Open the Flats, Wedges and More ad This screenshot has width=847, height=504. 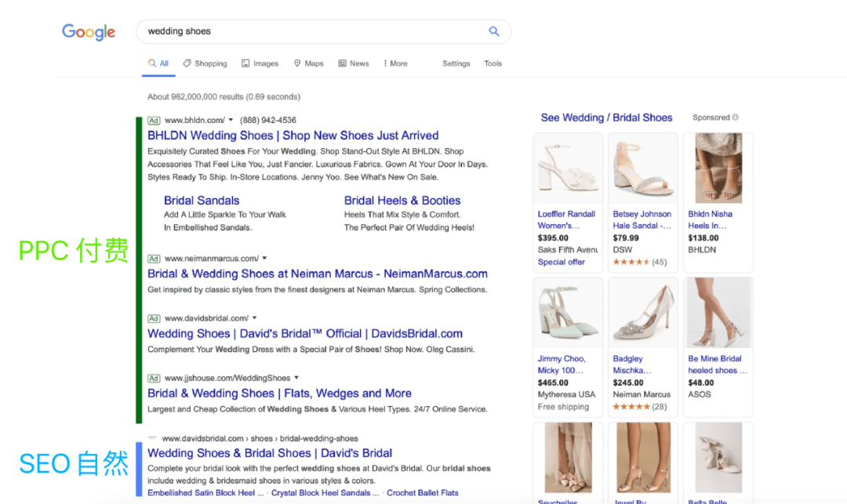pos(279,393)
